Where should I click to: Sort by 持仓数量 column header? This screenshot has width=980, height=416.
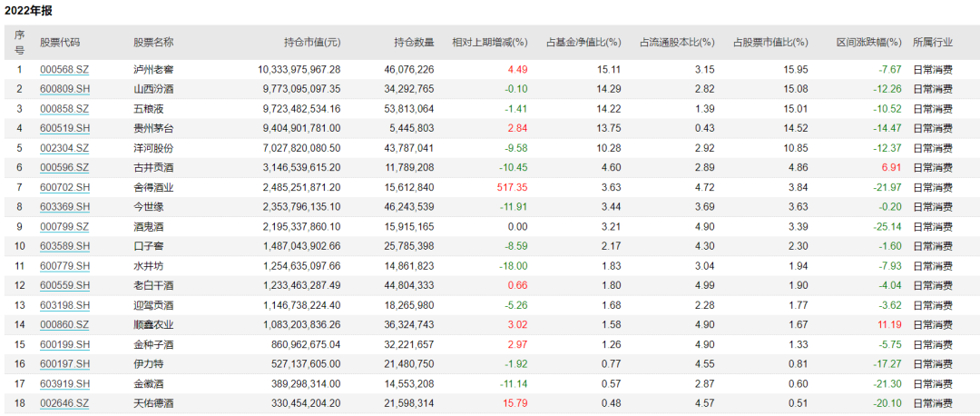[414, 43]
